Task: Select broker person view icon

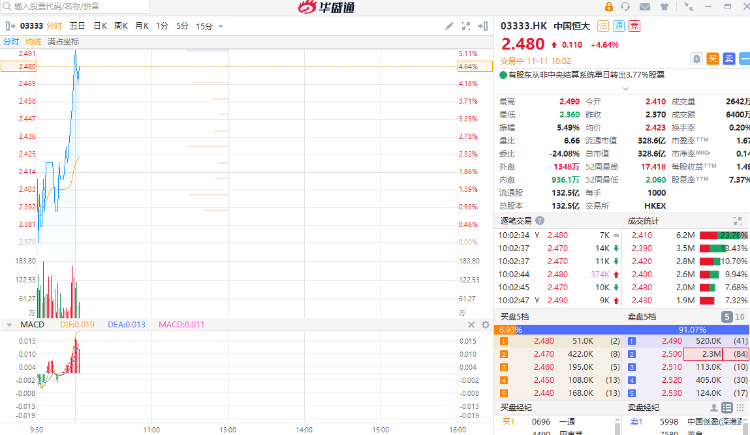Action: click(714, 408)
